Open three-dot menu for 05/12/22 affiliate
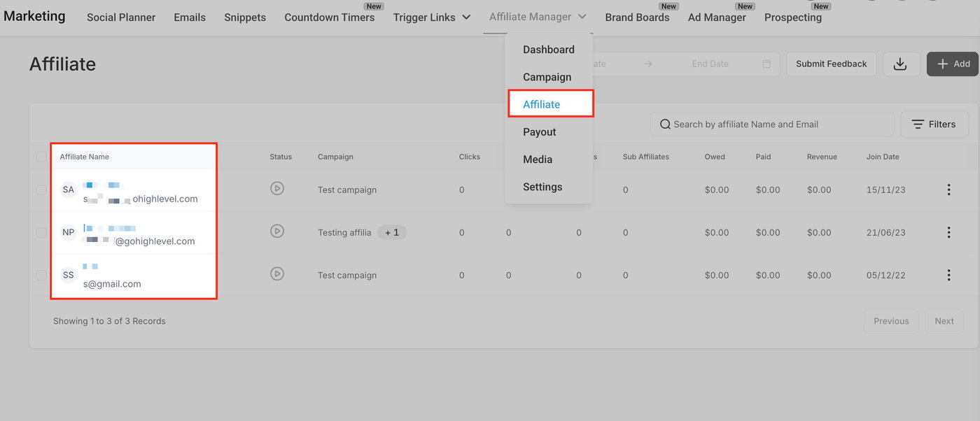This screenshot has width=980, height=421. [948, 275]
